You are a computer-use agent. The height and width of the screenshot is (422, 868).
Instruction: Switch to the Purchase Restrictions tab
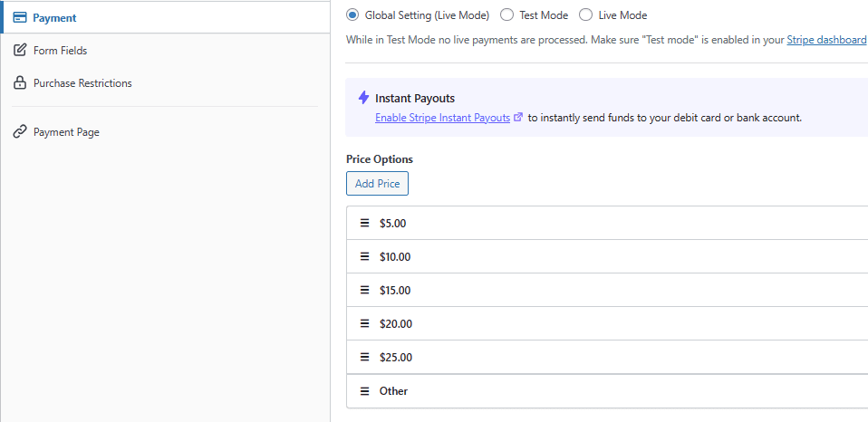coord(82,83)
